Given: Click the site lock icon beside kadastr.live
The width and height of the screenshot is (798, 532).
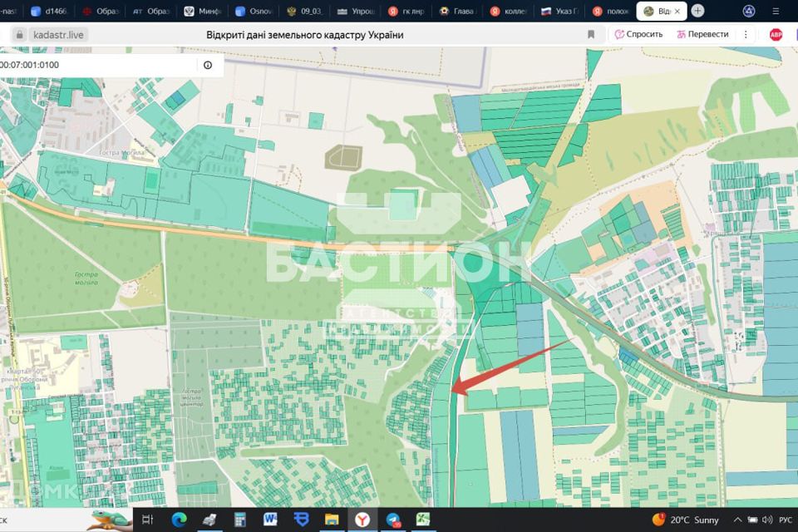Looking at the screenshot, I should tap(19, 34).
